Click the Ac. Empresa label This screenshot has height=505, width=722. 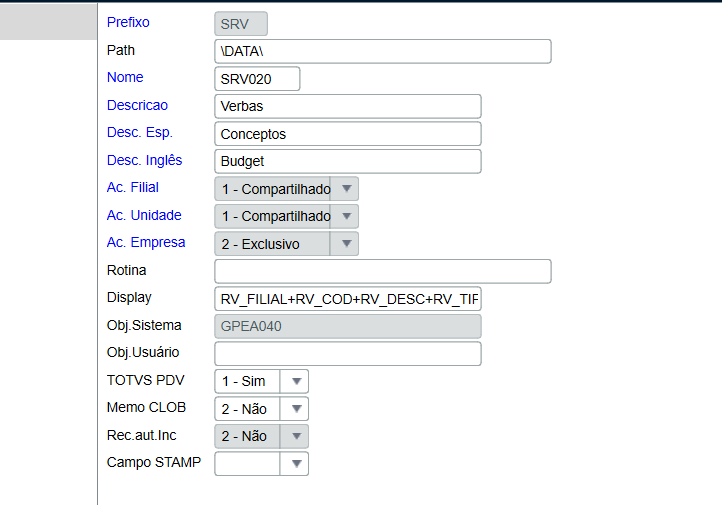click(x=146, y=242)
